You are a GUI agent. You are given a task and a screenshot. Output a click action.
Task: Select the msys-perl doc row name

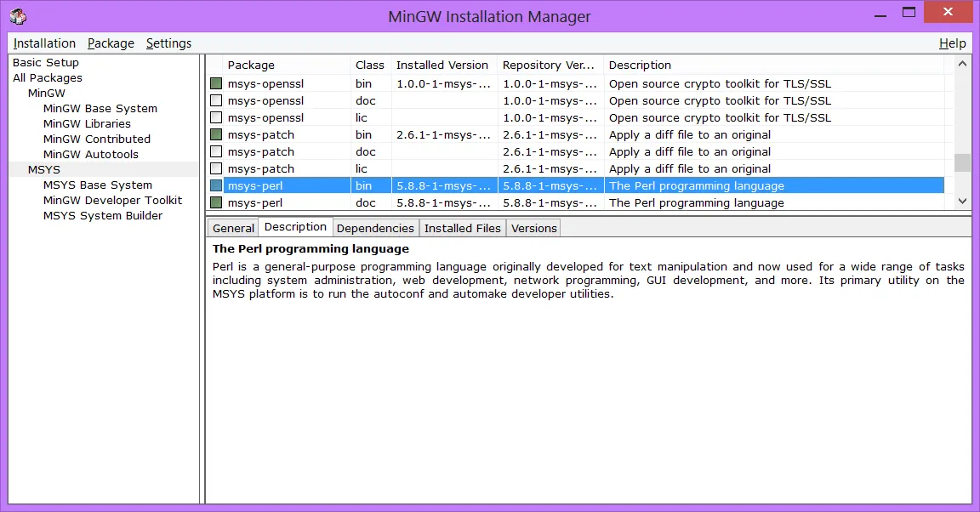point(255,202)
